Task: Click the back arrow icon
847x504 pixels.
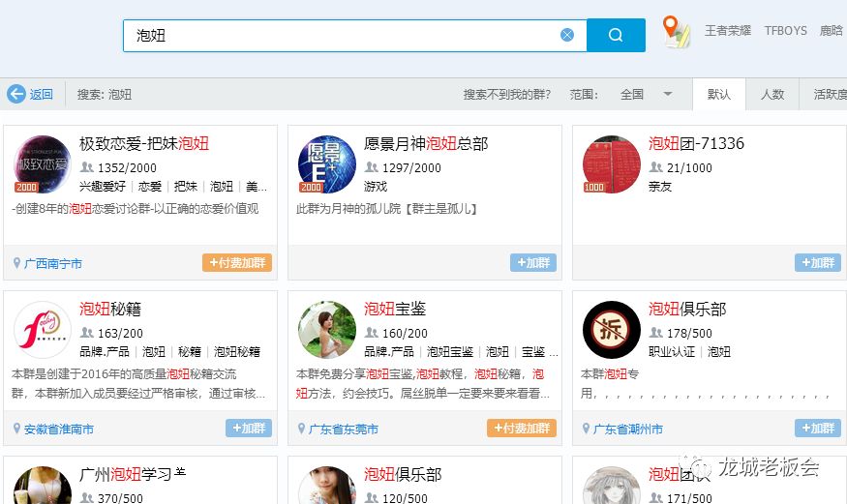Action: [x=16, y=94]
